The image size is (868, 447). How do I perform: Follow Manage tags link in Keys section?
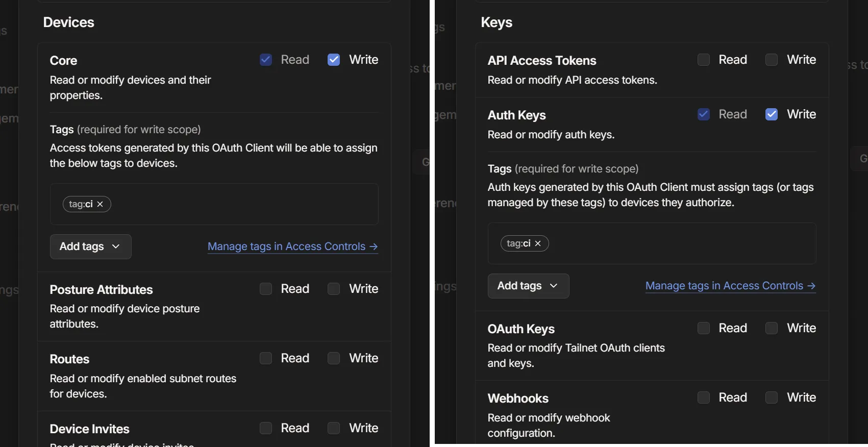coord(730,286)
